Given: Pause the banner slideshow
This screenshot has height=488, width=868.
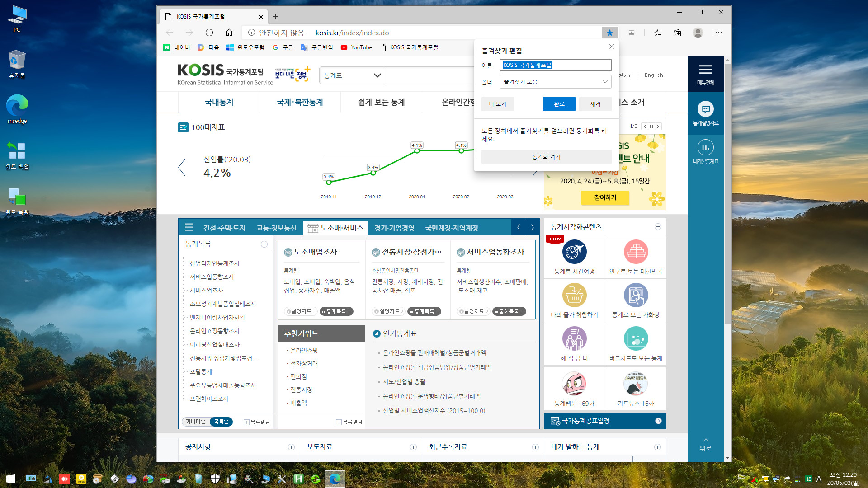Looking at the screenshot, I should point(651,127).
